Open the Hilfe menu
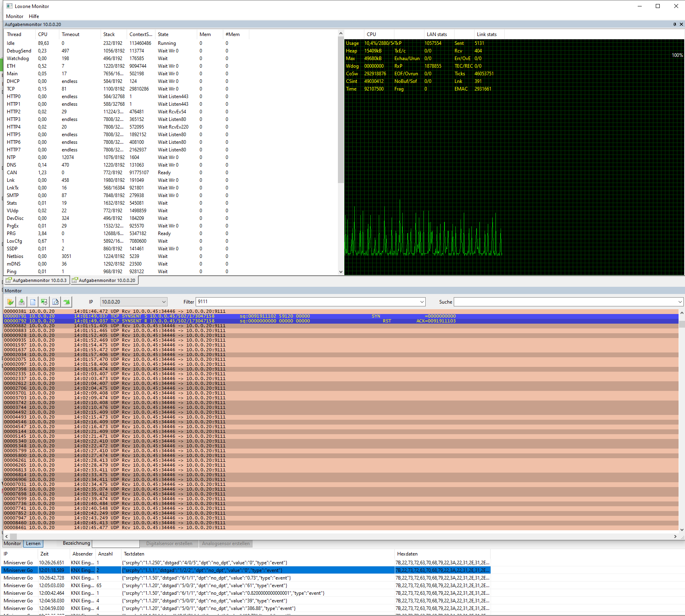685x616 pixels. (x=34, y=16)
